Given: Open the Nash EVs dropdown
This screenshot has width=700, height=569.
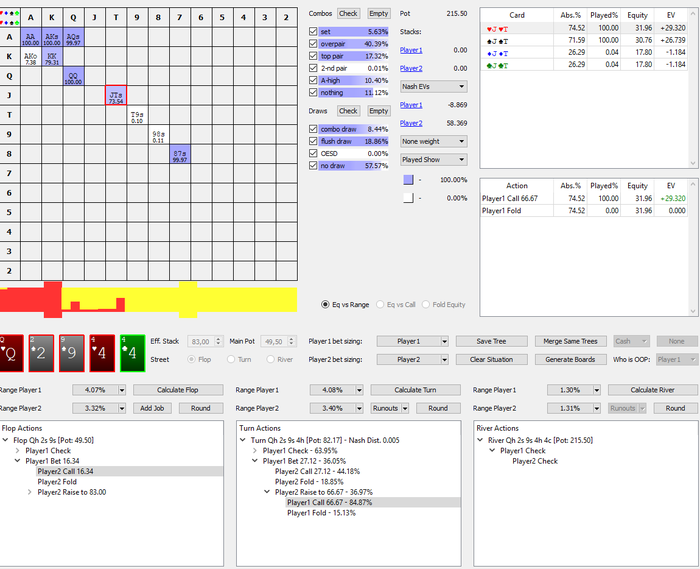Looking at the screenshot, I should 433,87.
